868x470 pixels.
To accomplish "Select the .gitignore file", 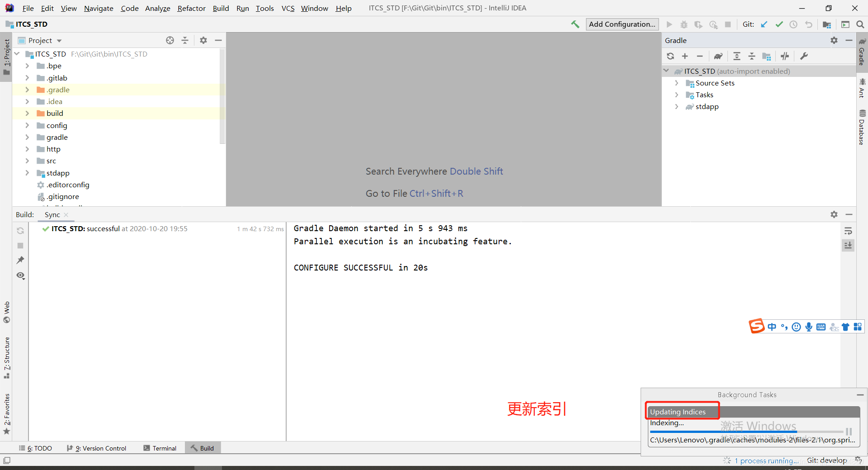I will tap(62, 197).
